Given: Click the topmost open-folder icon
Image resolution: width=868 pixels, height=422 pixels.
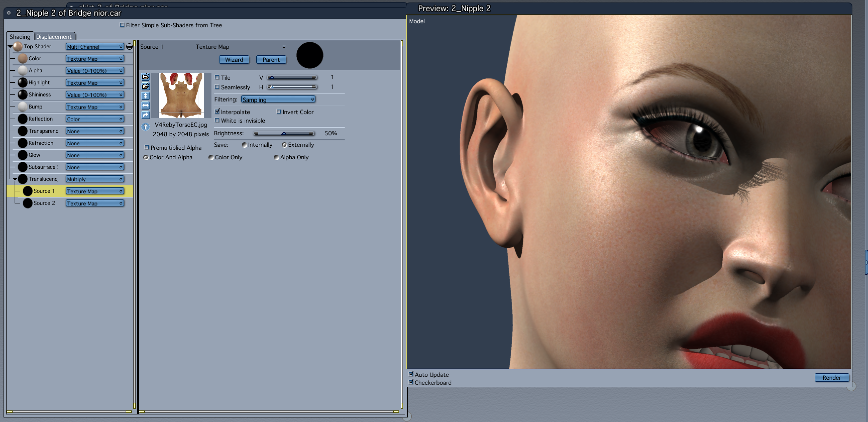Looking at the screenshot, I should click(x=145, y=77).
